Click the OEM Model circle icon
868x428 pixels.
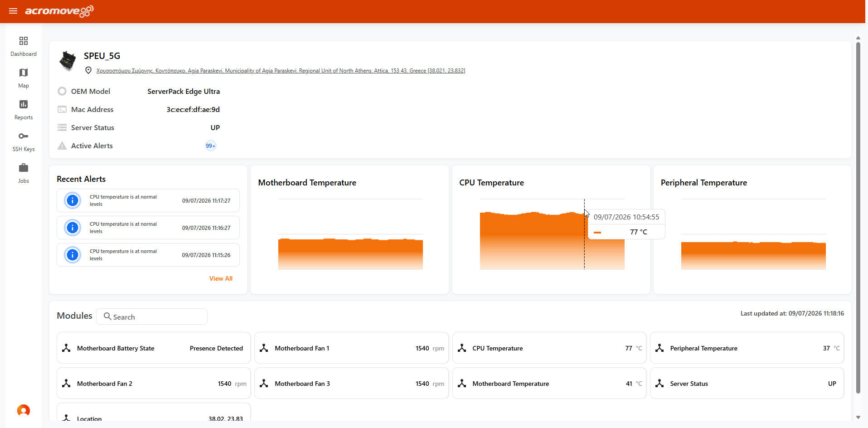point(62,91)
